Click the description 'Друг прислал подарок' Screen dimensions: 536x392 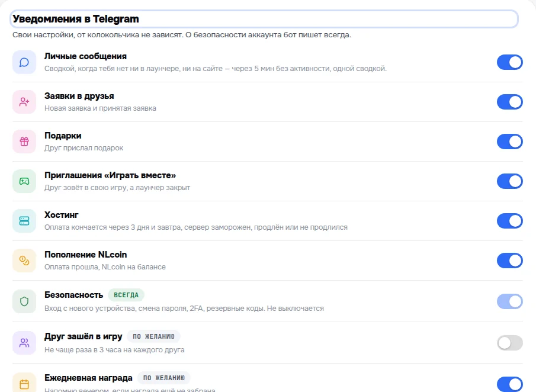click(x=84, y=148)
